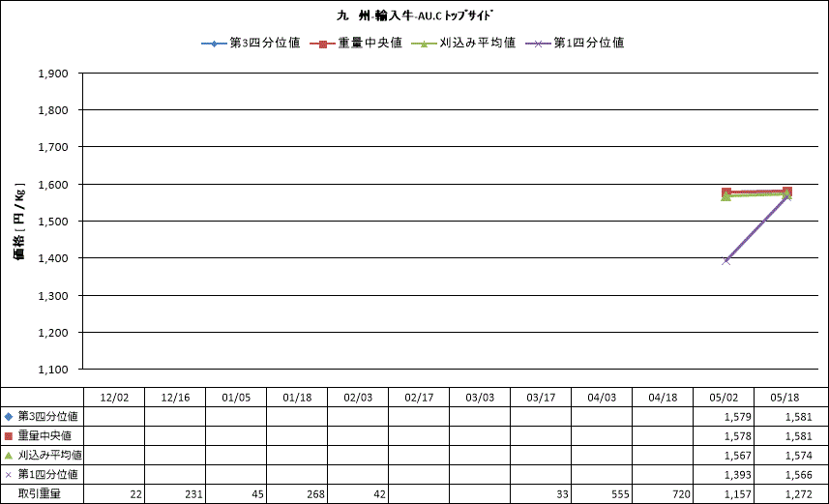Click the 01/18 date column header

(x=297, y=398)
